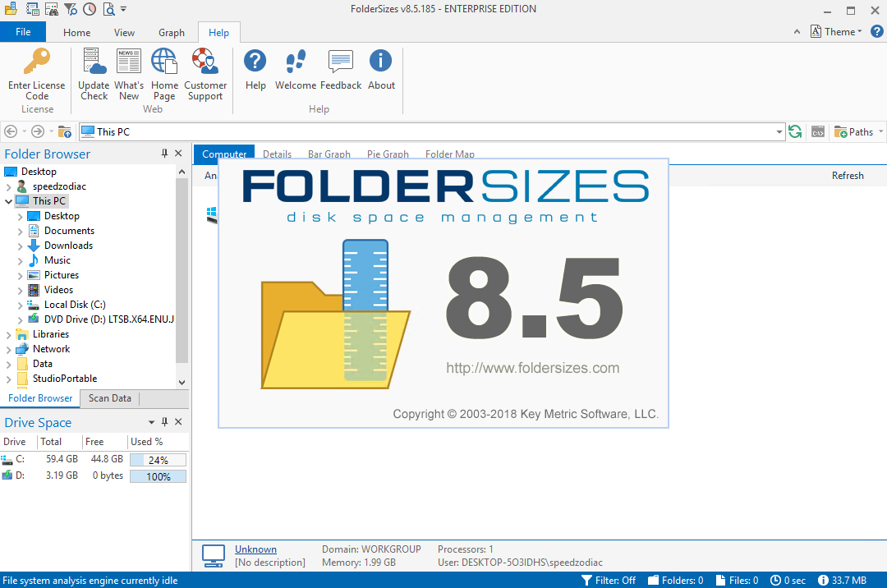Open the File menu
887x588 pixels.
point(23,32)
